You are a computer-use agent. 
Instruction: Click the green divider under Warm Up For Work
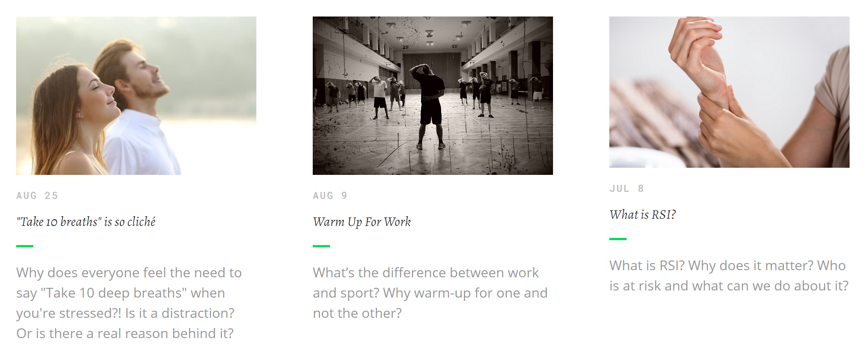(321, 246)
